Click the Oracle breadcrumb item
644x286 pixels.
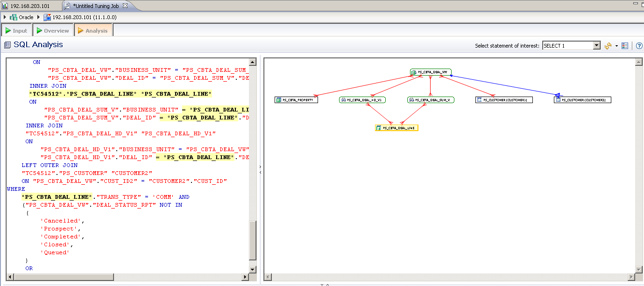click(26, 17)
